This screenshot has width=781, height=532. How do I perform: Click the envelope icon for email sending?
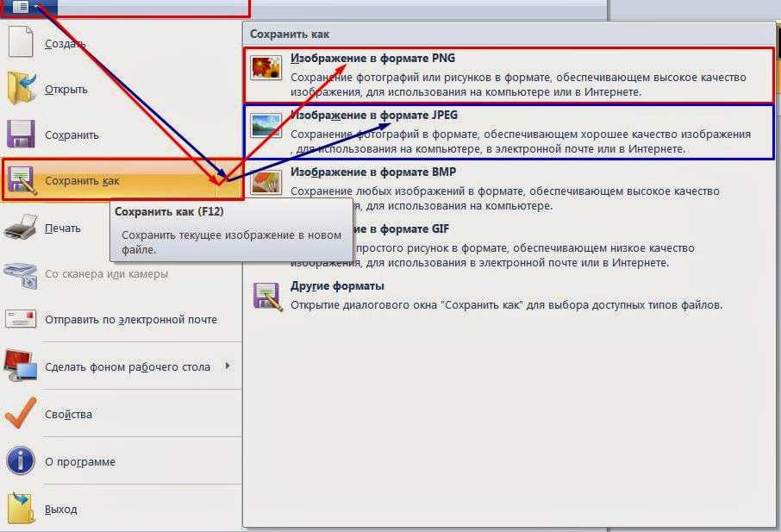tap(21, 319)
